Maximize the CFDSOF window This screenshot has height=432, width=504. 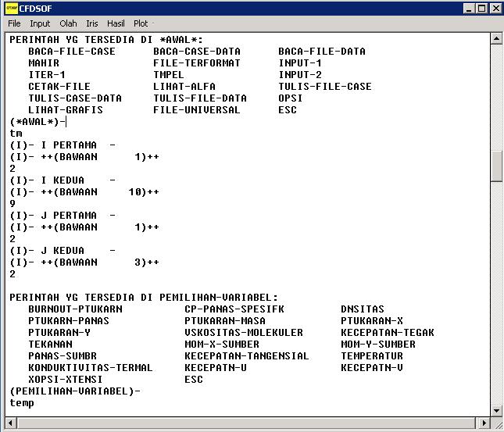tap(482, 9)
